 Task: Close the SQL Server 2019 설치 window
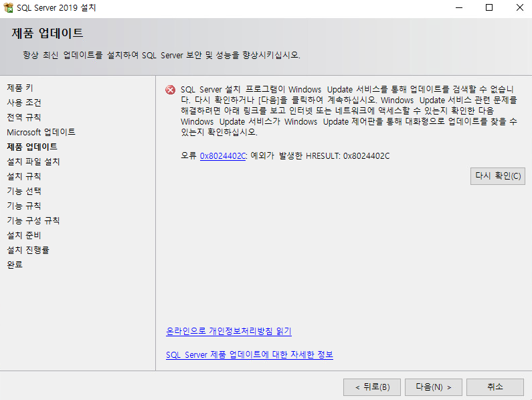click(519, 7)
